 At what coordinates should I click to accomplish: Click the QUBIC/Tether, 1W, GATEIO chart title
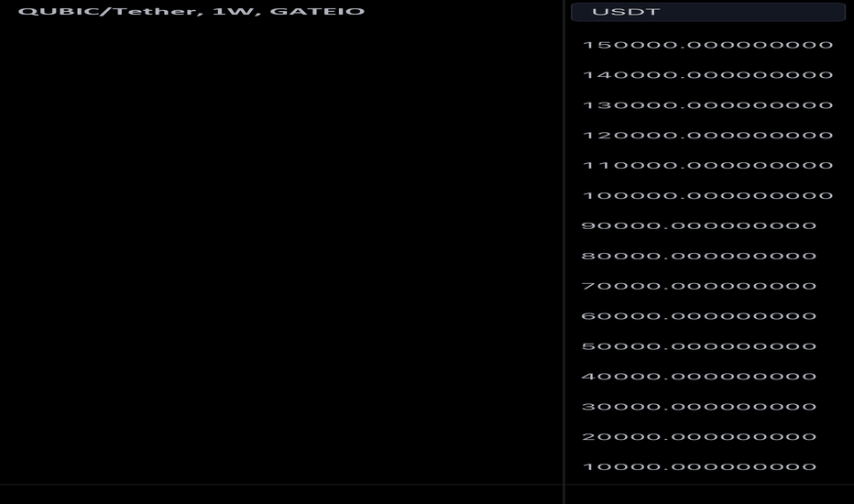[192, 11]
